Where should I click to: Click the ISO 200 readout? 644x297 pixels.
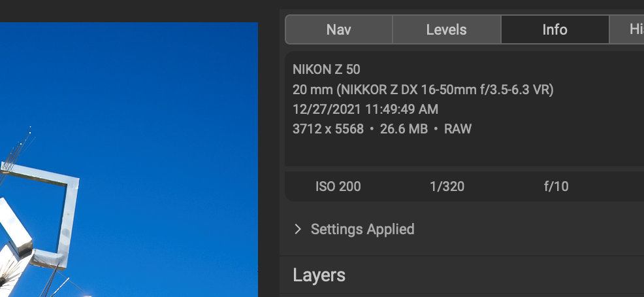338,186
